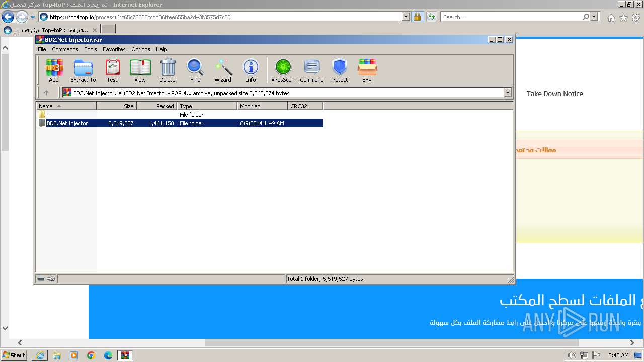The height and width of the screenshot is (362, 644).
Task: Refresh the page in Internet Explorer
Action: tap(431, 17)
